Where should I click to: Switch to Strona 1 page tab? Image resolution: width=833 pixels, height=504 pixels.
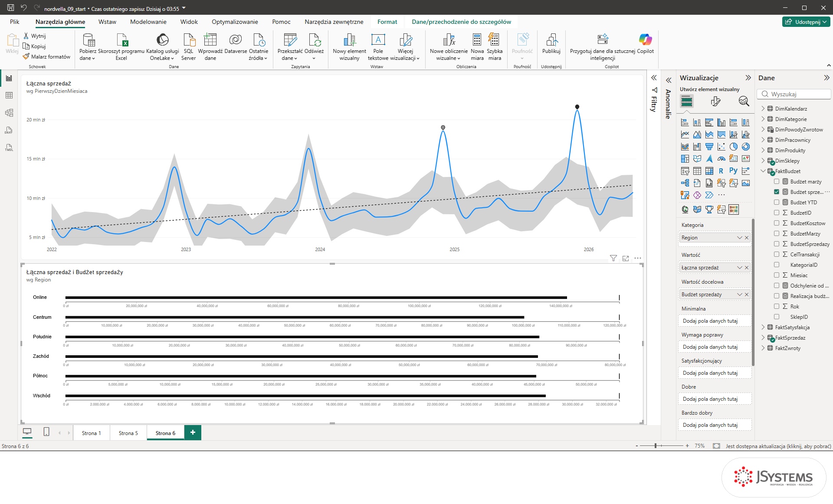[x=92, y=433]
